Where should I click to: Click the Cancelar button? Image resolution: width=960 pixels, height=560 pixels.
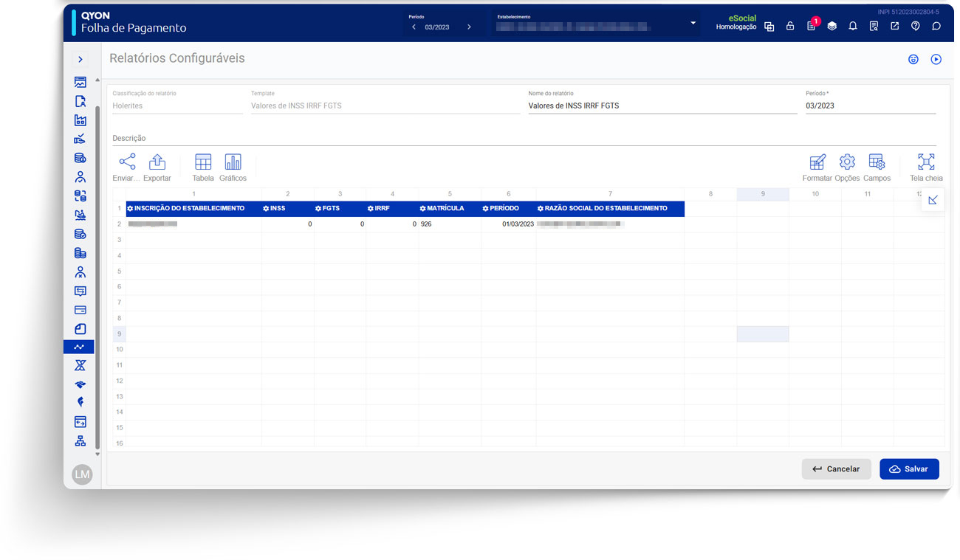(836, 469)
